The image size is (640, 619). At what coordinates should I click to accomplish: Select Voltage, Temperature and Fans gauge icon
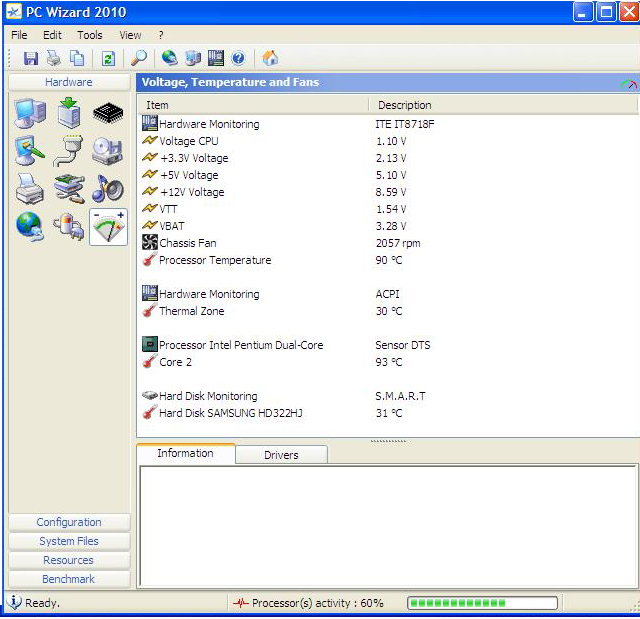[x=108, y=227]
